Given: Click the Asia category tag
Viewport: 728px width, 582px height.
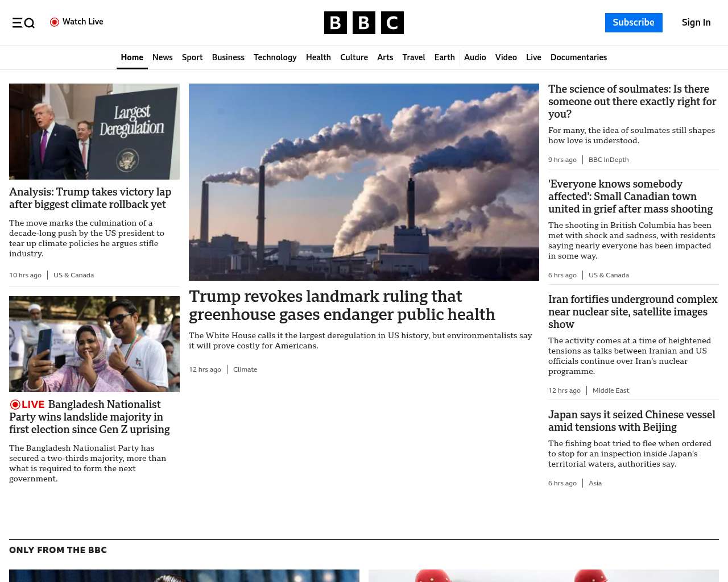Looking at the screenshot, I should [595, 483].
